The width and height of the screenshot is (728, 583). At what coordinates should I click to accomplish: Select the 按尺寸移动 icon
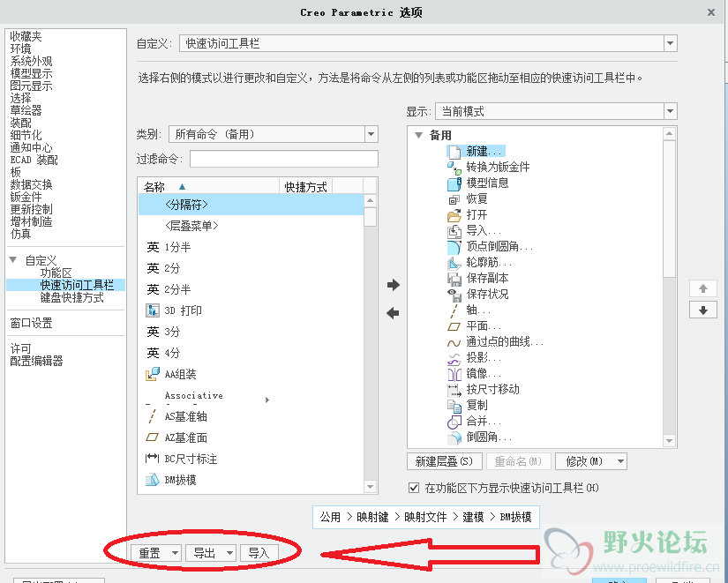click(454, 390)
